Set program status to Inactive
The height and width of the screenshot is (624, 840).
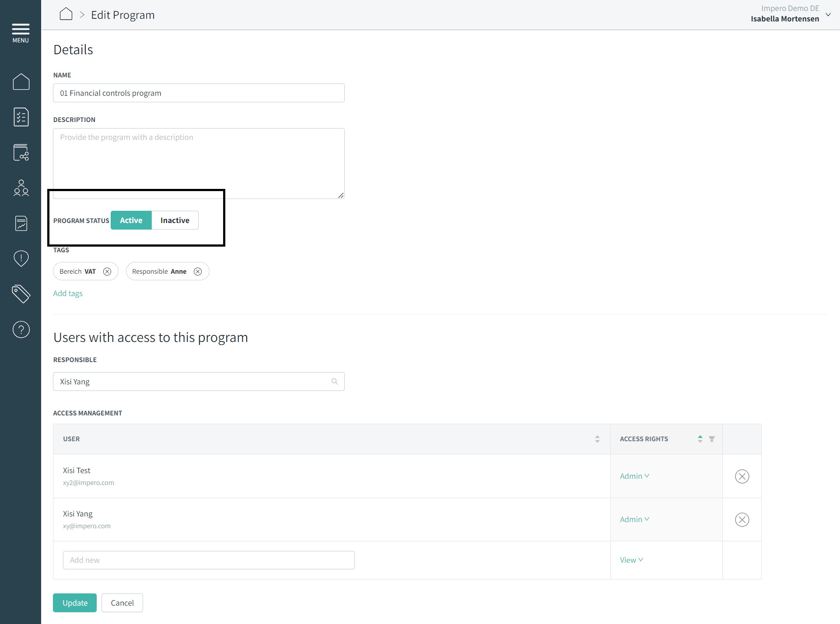coord(175,220)
